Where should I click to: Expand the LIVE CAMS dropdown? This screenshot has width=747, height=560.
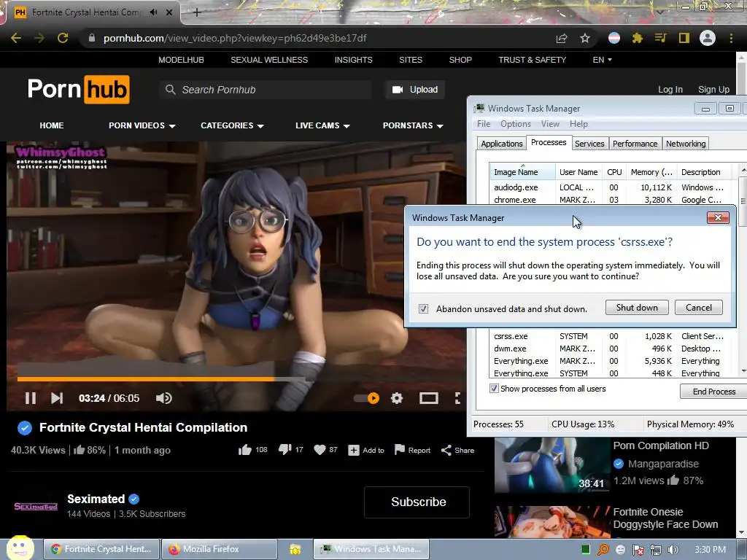click(x=322, y=125)
